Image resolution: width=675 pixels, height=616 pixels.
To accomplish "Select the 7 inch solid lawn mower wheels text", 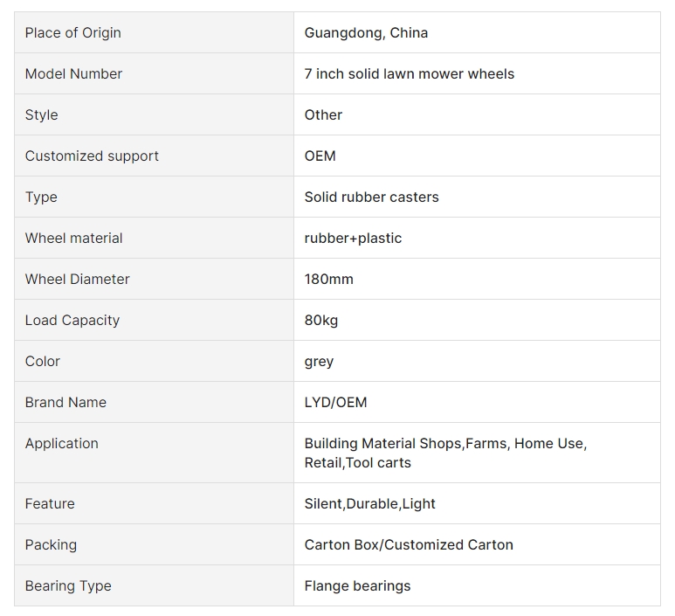I will coord(409,73).
